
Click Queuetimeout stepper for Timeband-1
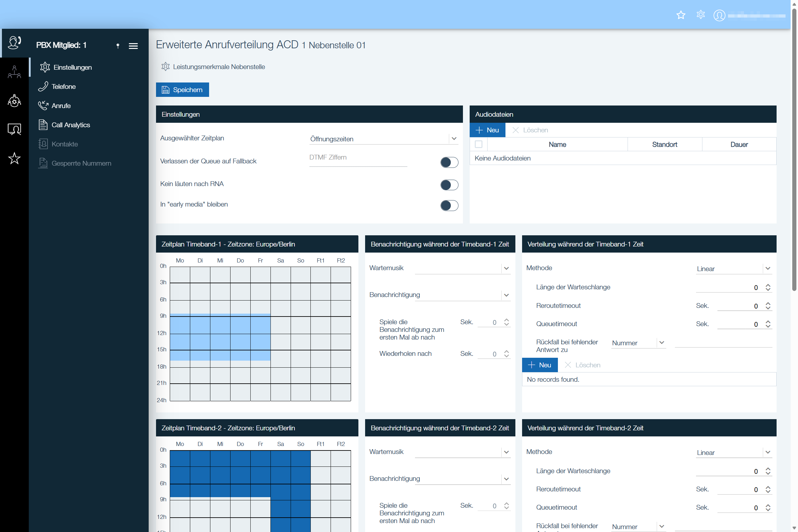click(768, 324)
